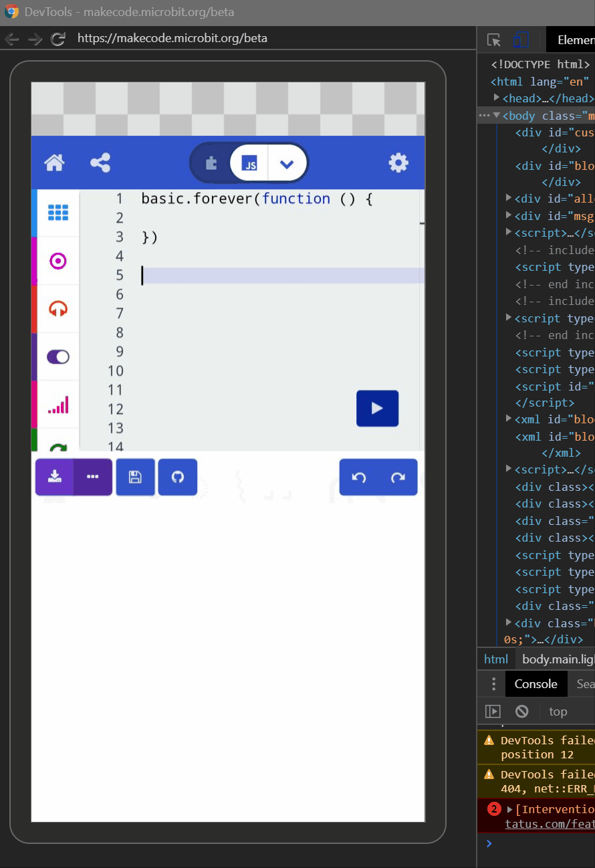The image size is (595, 868).
Task: Click the closing }) on line 3
Action: (149, 237)
